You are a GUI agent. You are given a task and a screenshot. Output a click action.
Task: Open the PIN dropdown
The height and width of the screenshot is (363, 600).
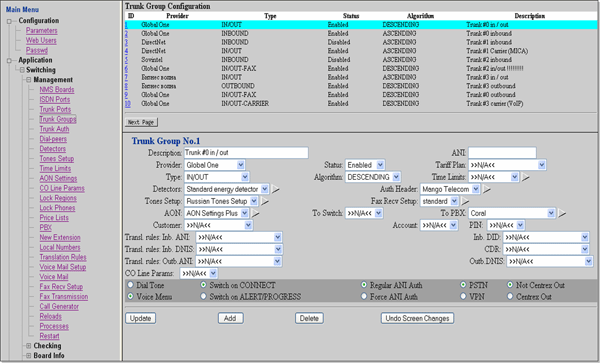(506, 225)
